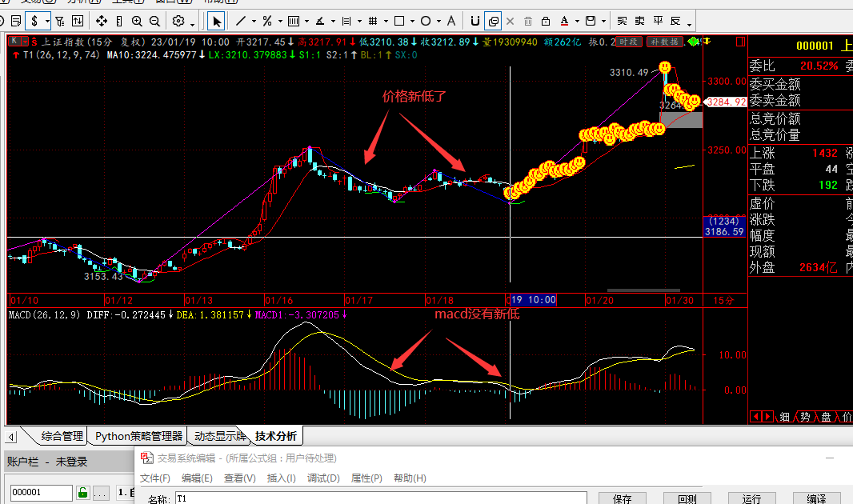Expand the line tool dropdown arrow
853x504 pixels.
pyautogui.click(x=254, y=22)
